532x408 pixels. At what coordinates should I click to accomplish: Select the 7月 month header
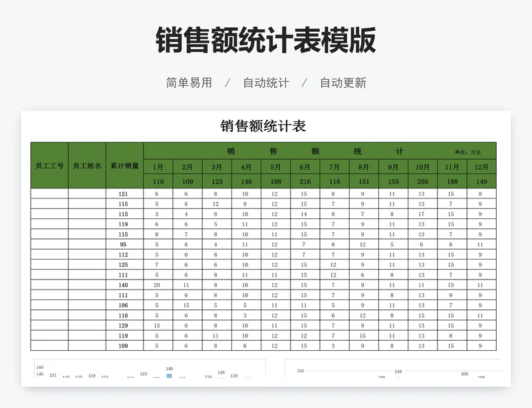(x=334, y=167)
